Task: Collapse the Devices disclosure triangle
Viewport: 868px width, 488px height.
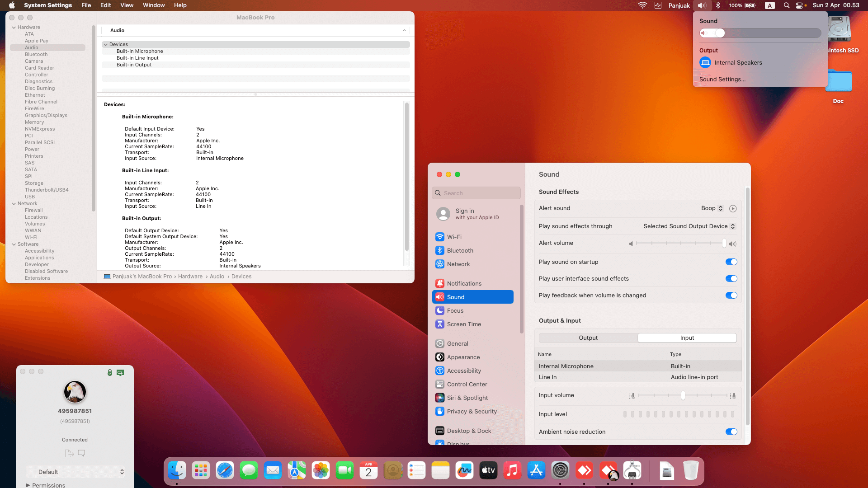Action: click(x=105, y=44)
